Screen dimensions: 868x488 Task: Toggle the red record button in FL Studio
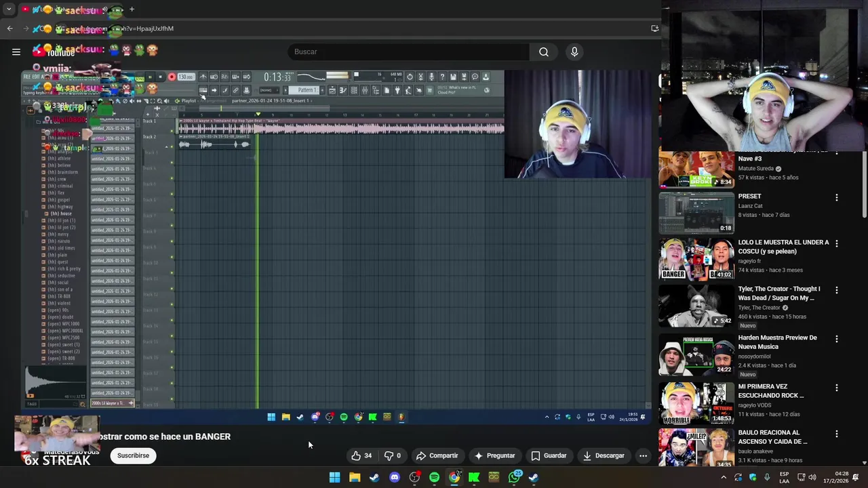pyautogui.click(x=172, y=77)
